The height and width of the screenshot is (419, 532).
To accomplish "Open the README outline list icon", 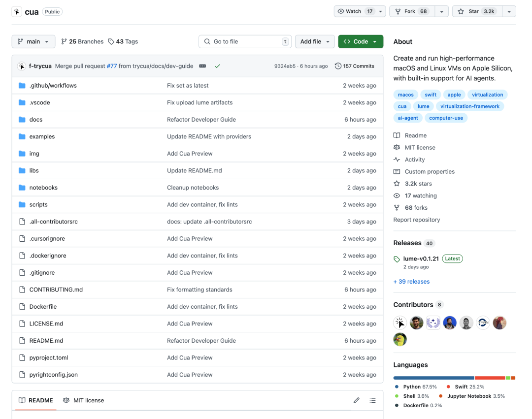I will pos(372,400).
